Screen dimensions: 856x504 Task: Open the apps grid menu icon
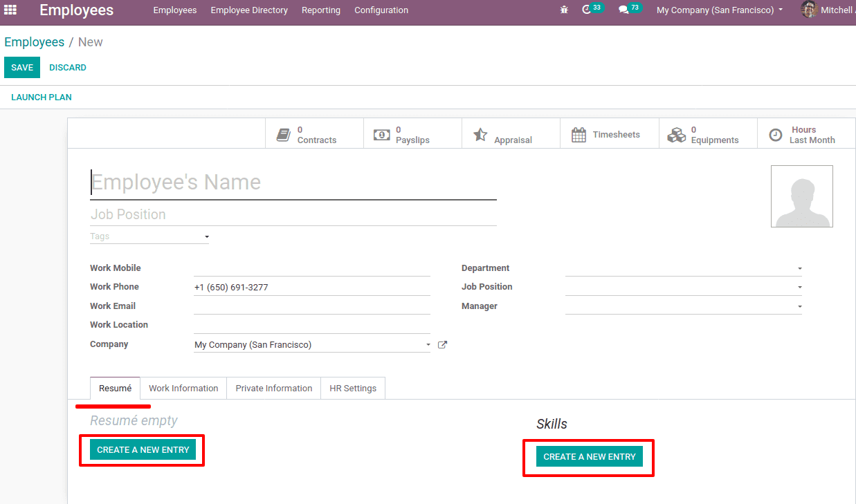click(10, 10)
